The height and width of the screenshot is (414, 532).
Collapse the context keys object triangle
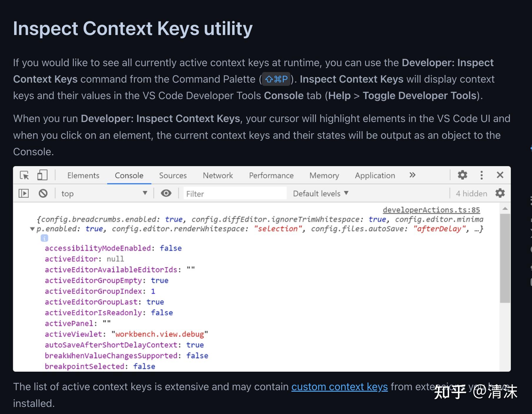click(32, 229)
